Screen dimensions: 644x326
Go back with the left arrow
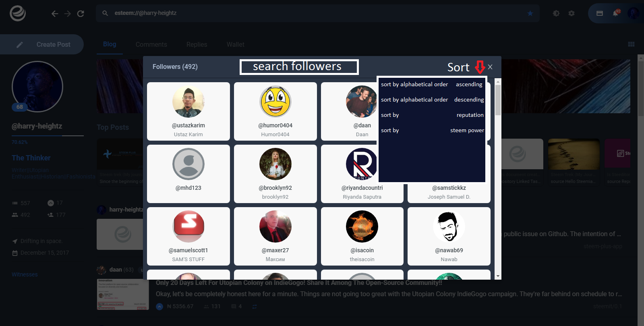55,14
